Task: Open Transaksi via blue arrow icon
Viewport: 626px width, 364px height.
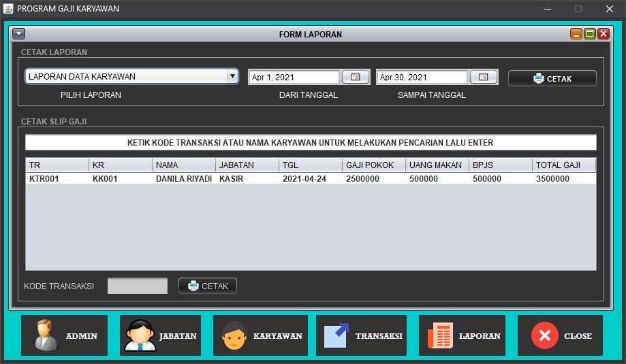Action: point(337,335)
